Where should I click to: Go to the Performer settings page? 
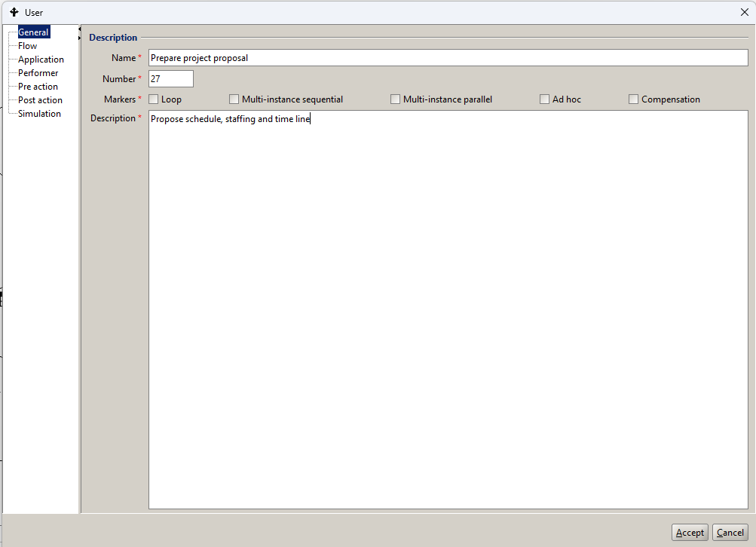[x=38, y=73]
